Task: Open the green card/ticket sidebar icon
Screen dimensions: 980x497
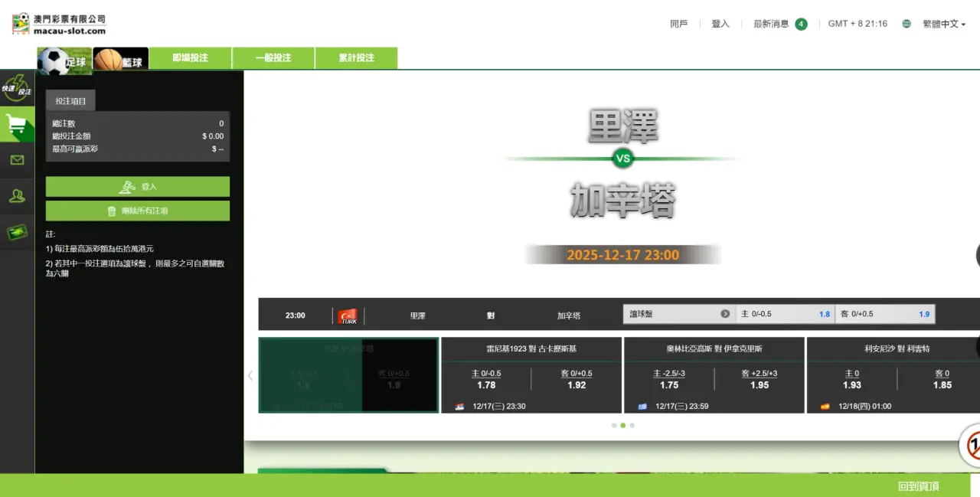Action: click(17, 232)
